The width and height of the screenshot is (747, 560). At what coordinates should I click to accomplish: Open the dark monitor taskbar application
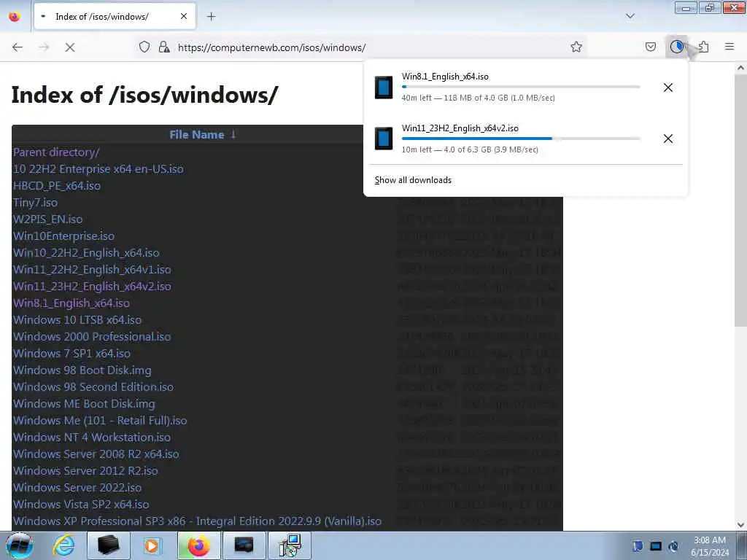(x=244, y=545)
